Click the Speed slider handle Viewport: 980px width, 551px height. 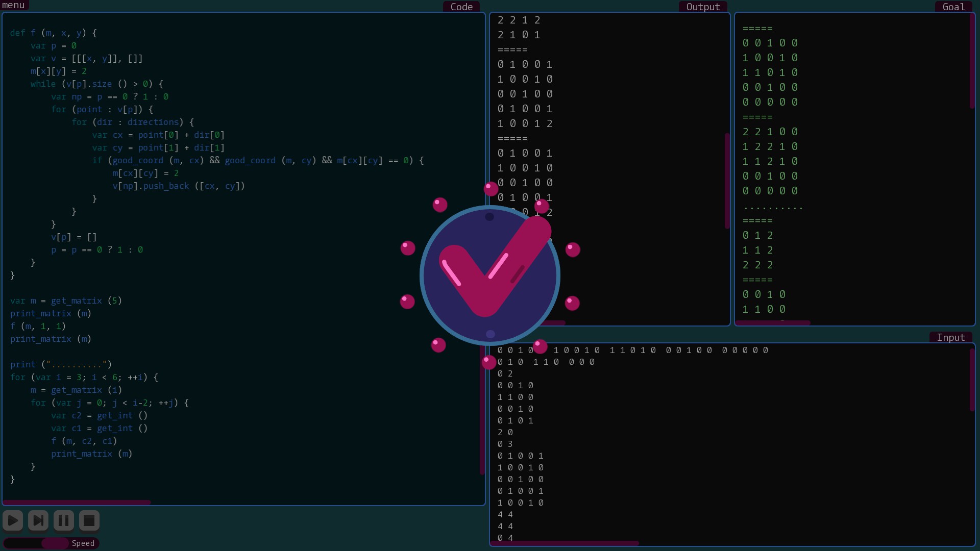(55, 543)
